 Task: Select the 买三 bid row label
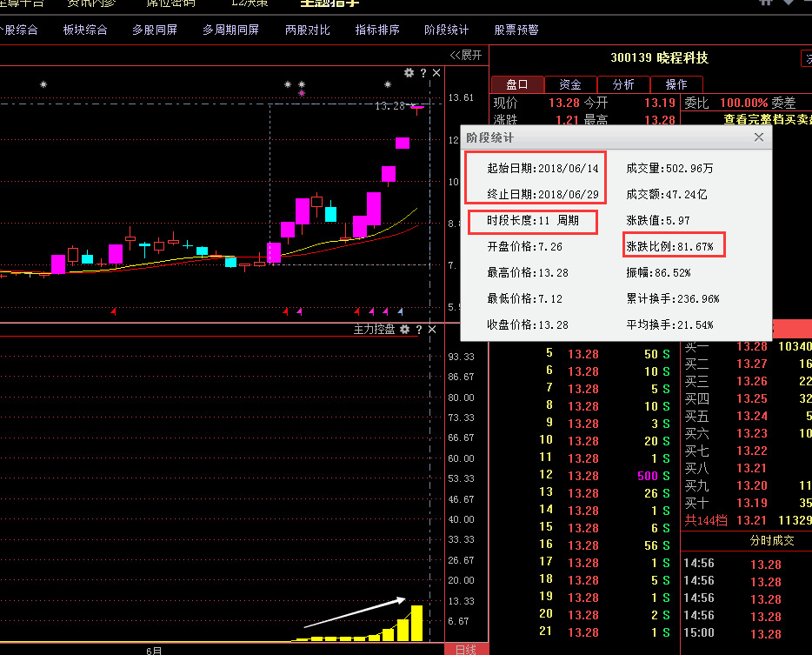(697, 381)
